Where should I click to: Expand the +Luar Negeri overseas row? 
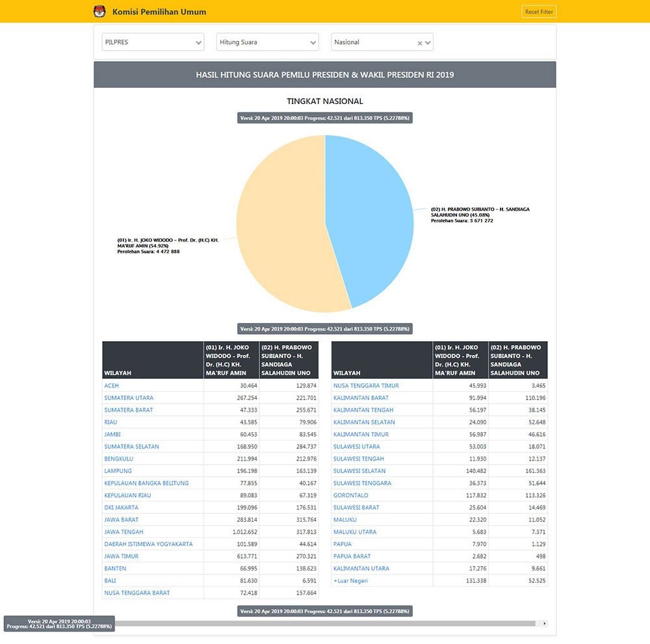click(350, 580)
